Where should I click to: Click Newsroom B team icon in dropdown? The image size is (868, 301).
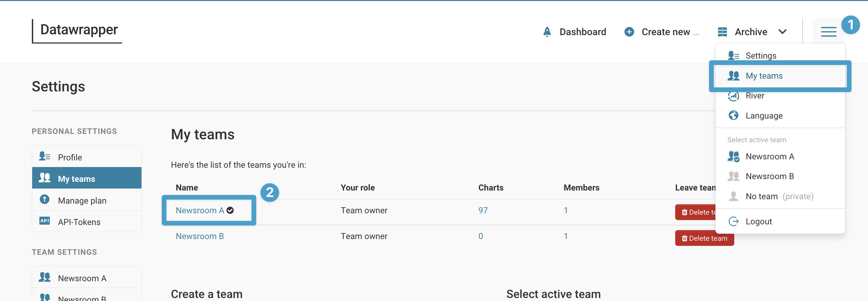click(733, 176)
